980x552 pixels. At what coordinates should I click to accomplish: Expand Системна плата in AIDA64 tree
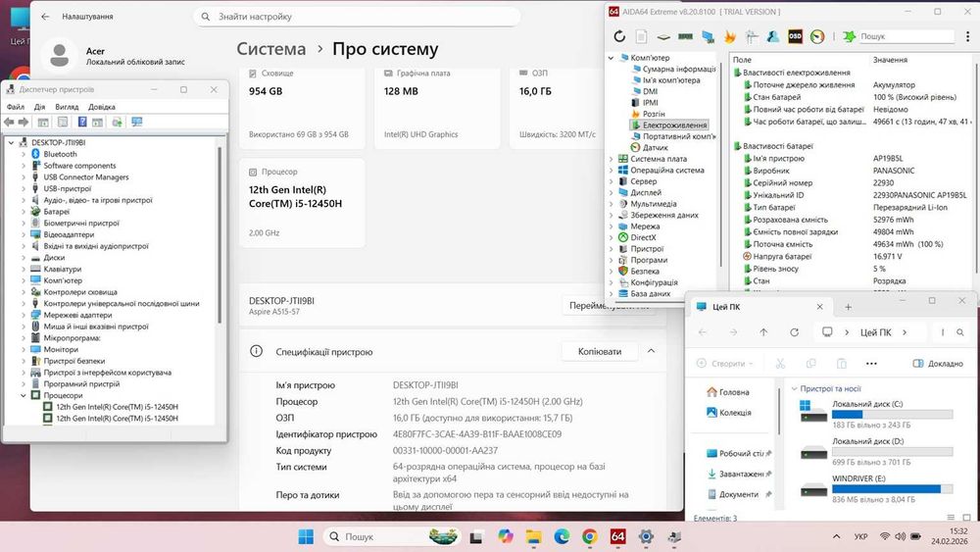[611, 159]
